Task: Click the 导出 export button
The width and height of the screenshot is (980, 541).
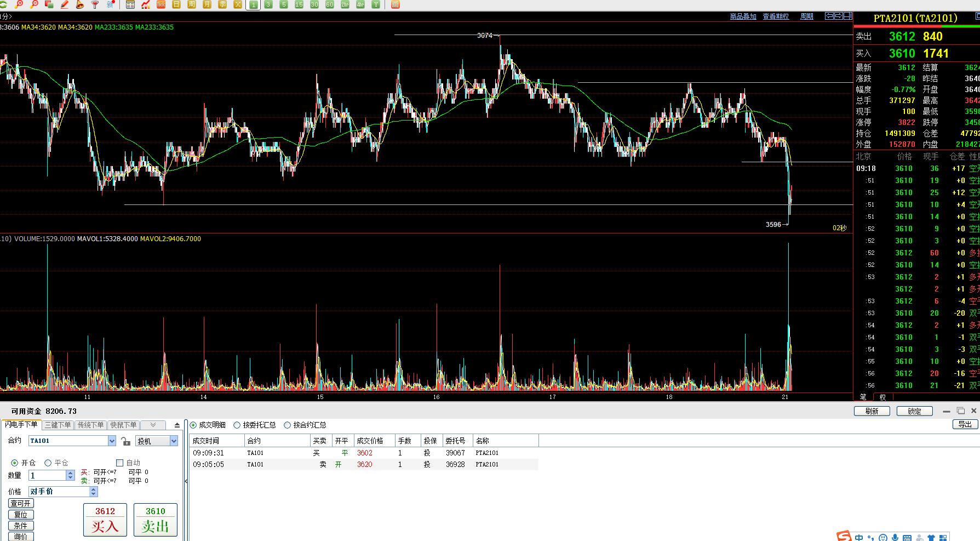Action: pyautogui.click(x=965, y=425)
